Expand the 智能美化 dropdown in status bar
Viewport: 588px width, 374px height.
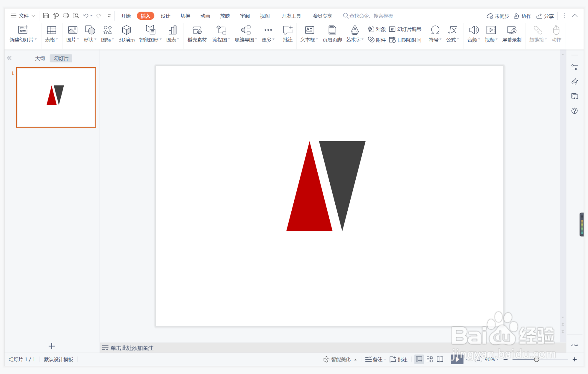[355, 360]
